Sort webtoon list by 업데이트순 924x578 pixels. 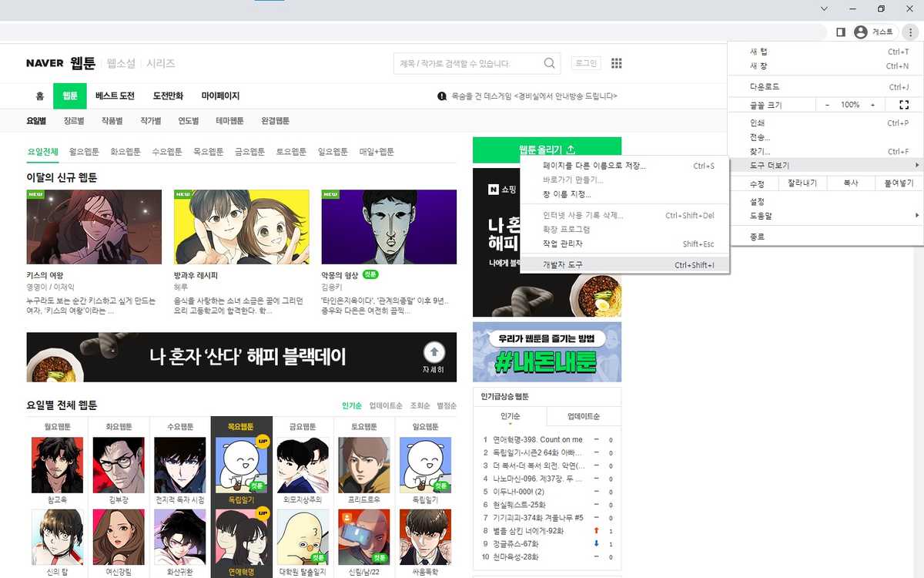[386, 405]
